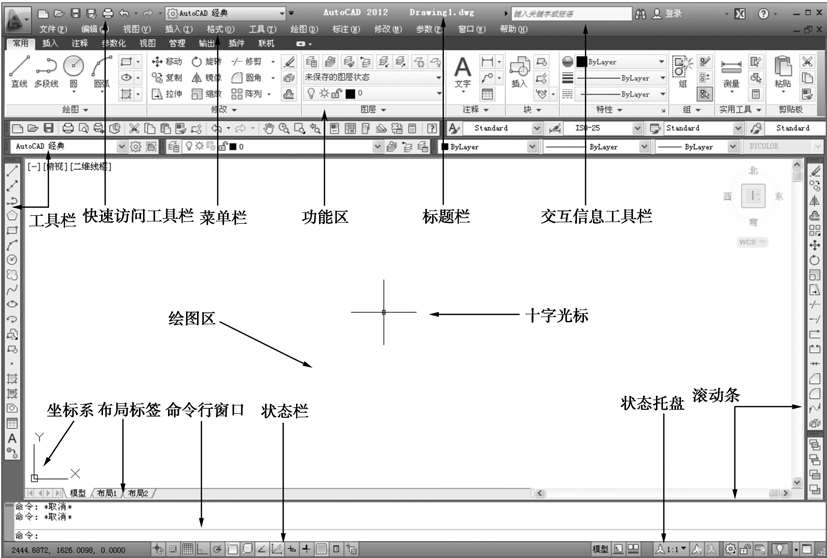Select the 直线 (Line) tool in ribbon
Viewport: 827px width, 558px height.
tap(19, 72)
